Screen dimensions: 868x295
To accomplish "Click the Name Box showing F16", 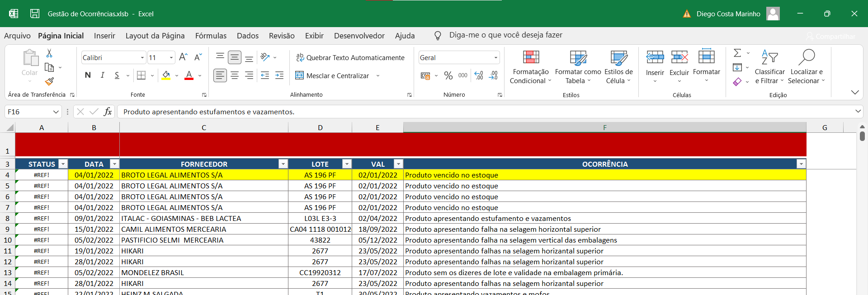I will 33,112.
